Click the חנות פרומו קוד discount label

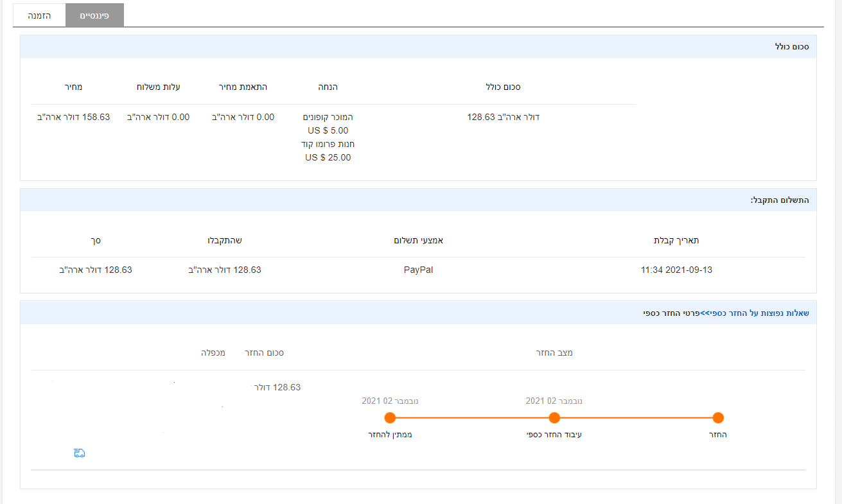pos(328,144)
